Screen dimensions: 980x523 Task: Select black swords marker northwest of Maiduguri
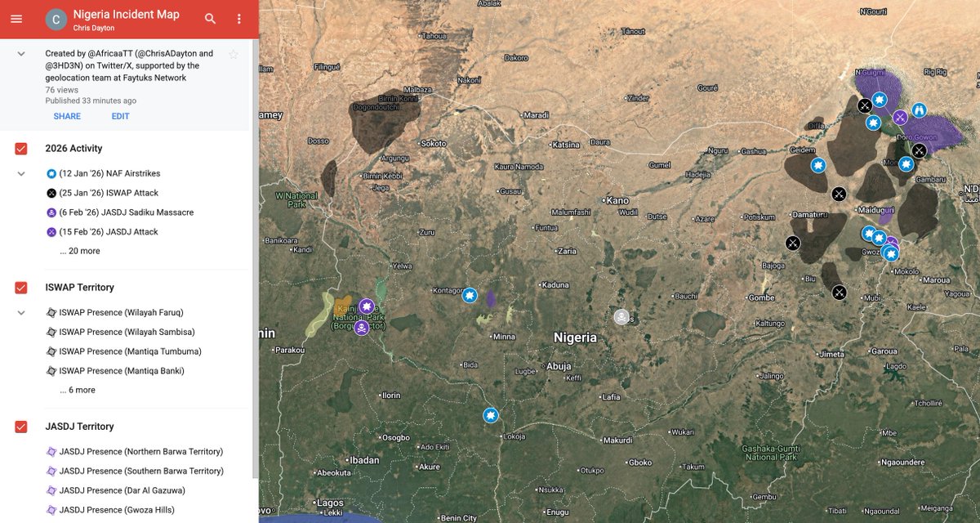pos(838,194)
